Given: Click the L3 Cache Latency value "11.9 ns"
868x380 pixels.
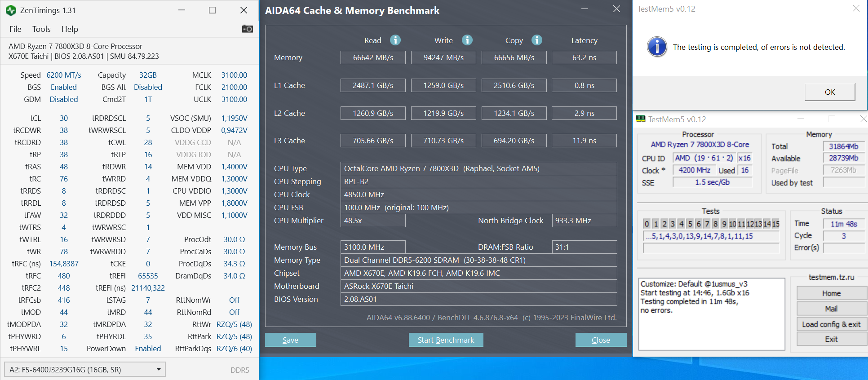Looking at the screenshot, I should click(x=584, y=141).
